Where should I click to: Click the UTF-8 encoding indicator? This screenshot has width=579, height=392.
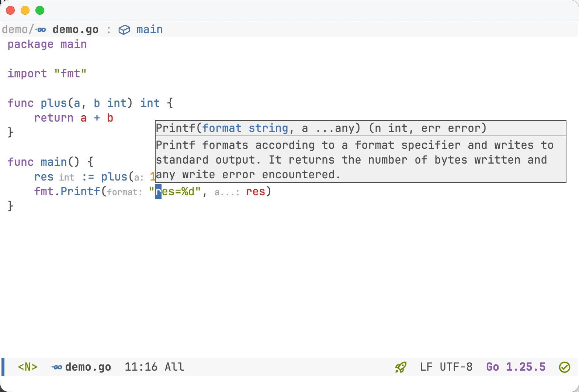point(456,367)
